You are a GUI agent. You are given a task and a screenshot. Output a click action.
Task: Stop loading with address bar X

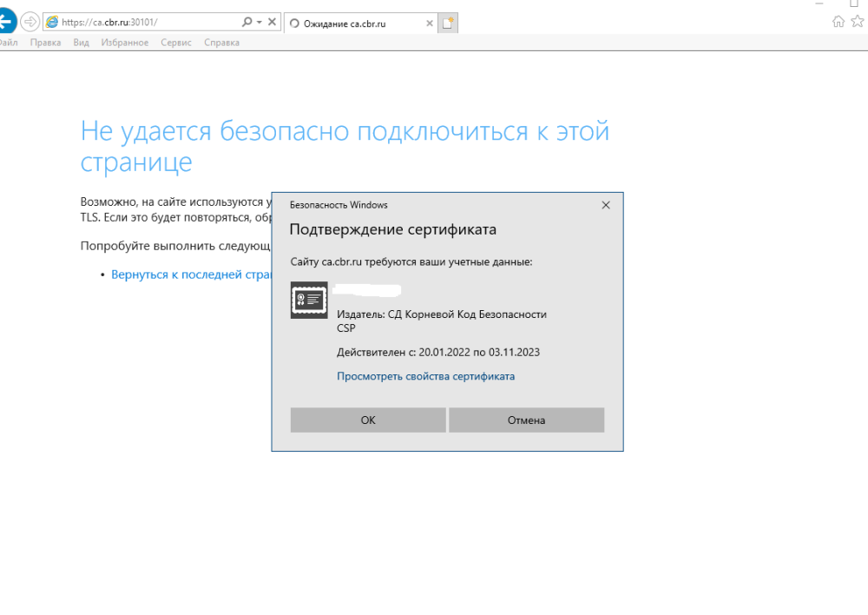272,22
